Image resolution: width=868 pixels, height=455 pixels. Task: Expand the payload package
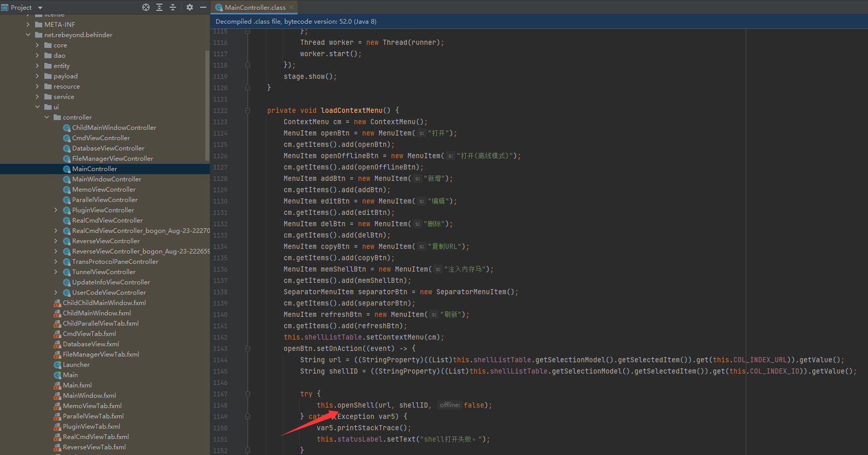[x=37, y=76]
